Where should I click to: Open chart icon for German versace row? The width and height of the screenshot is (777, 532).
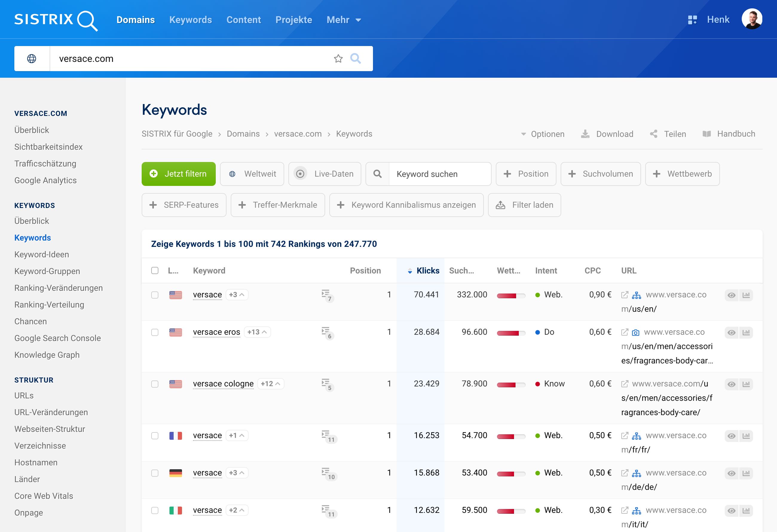click(x=746, y=473)
